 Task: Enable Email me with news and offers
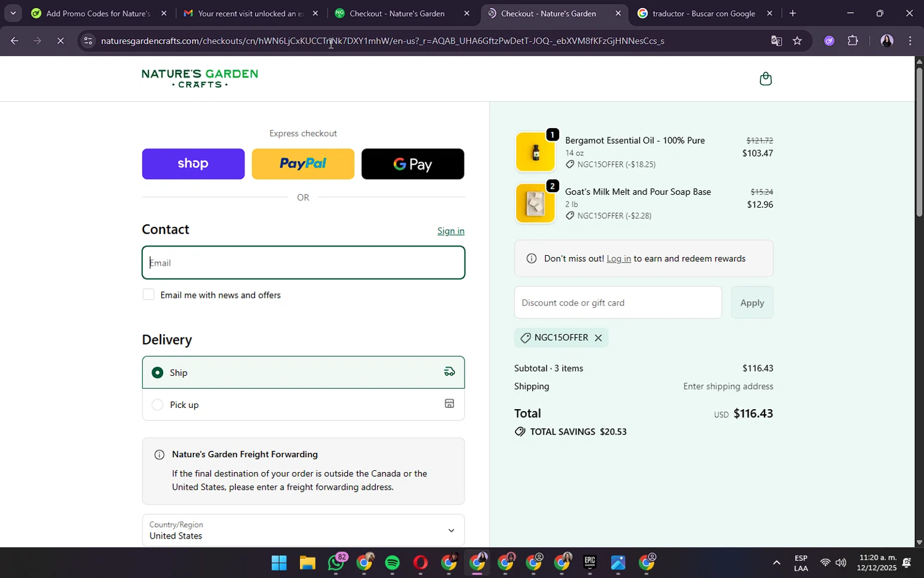point(148,295)
